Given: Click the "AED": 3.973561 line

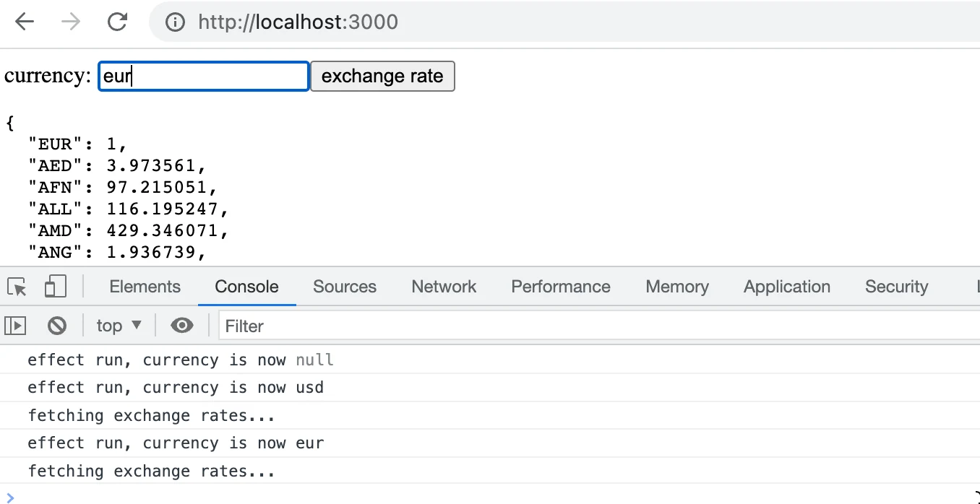Looking at the screenshot, I should click(117, 166).
